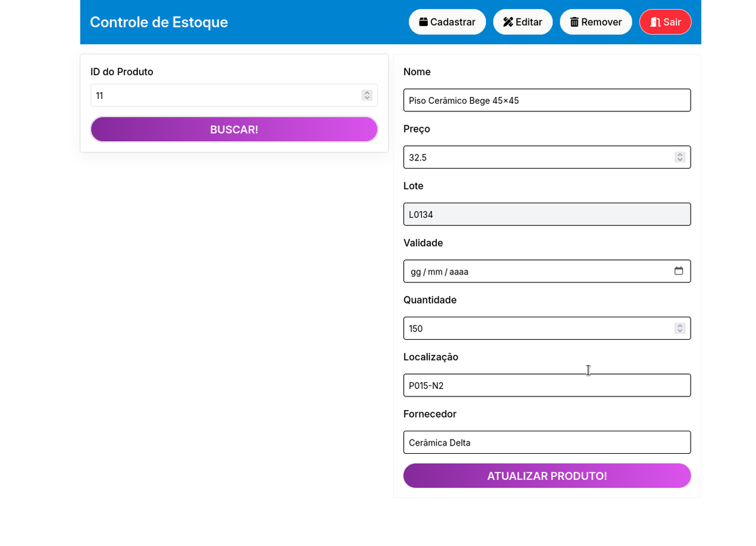Click the Cadastrar button in header
Screen dimensions: 756x546
tap(447, 22)
